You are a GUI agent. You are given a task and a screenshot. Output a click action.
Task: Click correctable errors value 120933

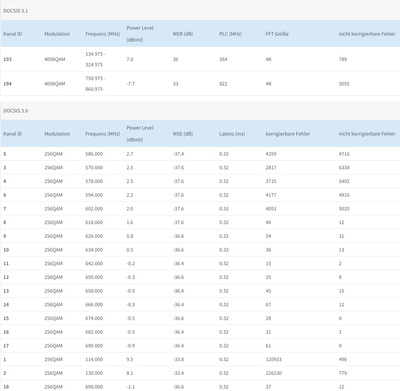273,359
